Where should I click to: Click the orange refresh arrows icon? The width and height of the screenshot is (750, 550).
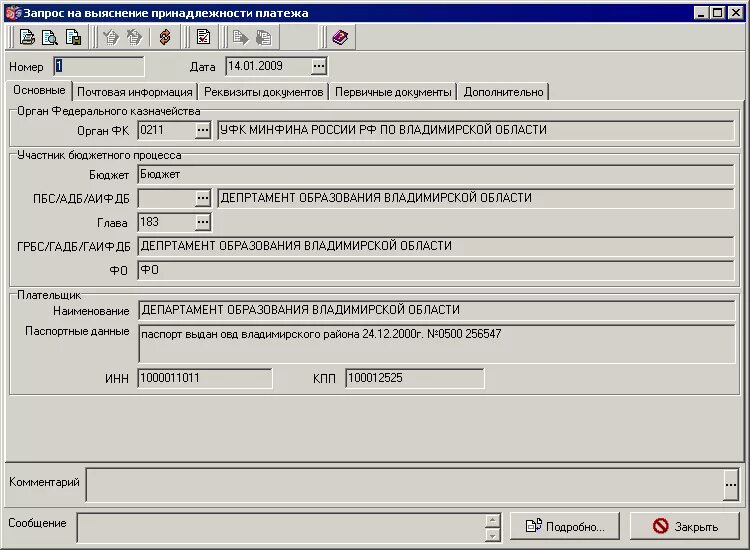(x=165, y=37)
